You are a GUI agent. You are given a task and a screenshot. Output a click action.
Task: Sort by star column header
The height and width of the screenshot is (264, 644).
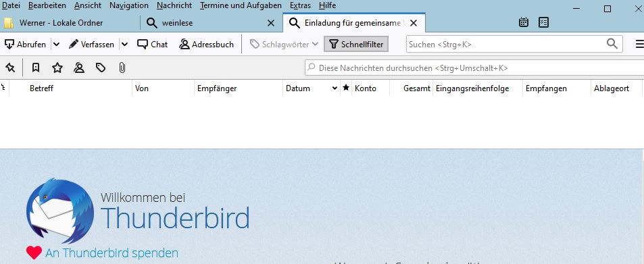(346, 88)
